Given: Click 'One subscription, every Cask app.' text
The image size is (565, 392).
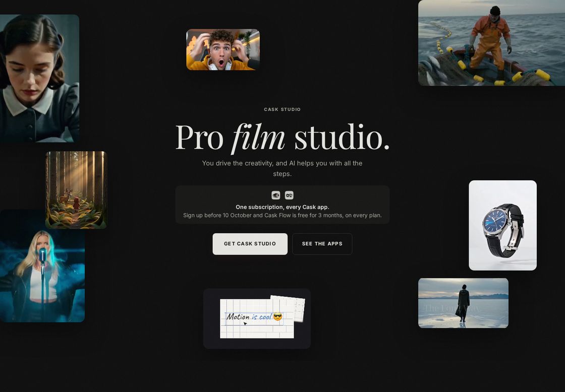Looking at the screenshot, I should (282, 207).
